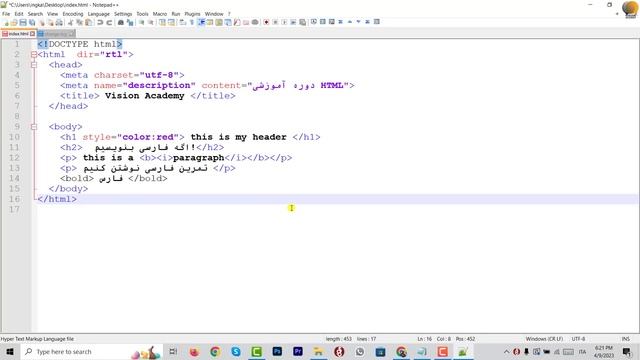The height and width of the screenshot is (360, 640).
Task: Open the Settings menu
Action: pos(123,14)
